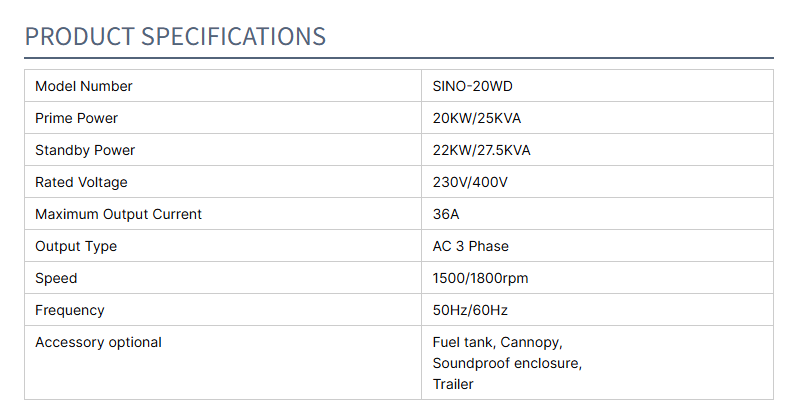Select the Model Number label cell

84,86
